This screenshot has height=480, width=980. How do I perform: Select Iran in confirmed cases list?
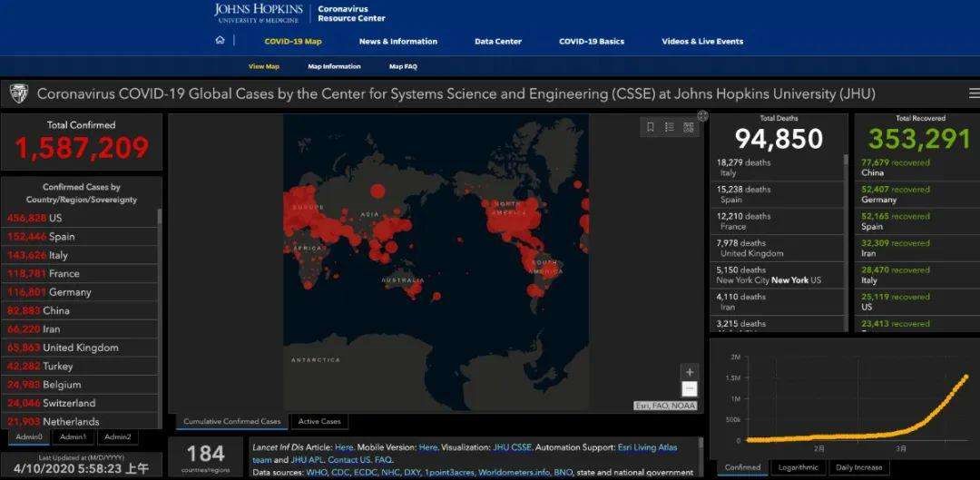click(x=79, y=328)
